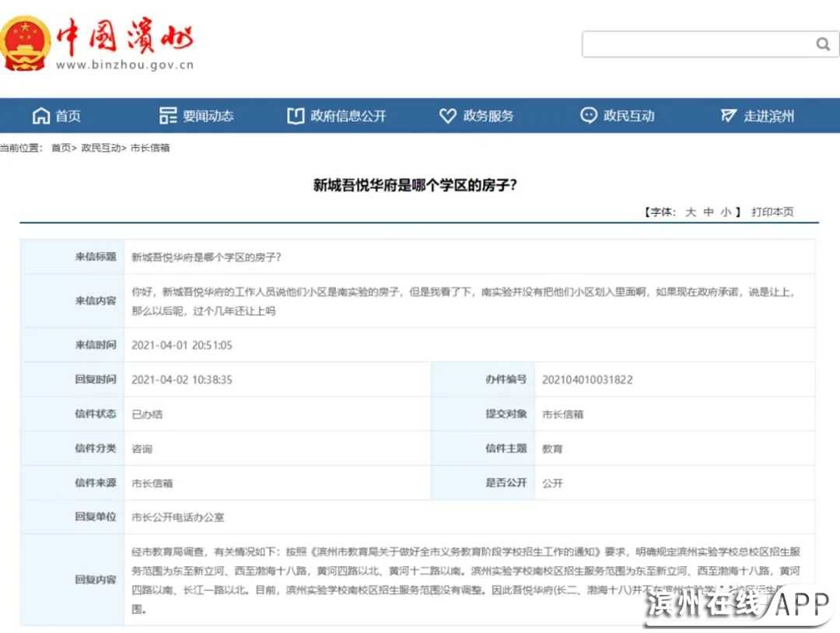Set font size to 小
Screen dimensions: 840x633
[x=725, y=212]
